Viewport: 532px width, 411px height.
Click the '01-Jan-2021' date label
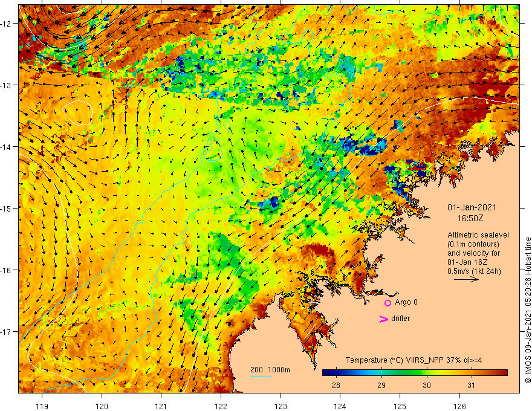point(472,207)
